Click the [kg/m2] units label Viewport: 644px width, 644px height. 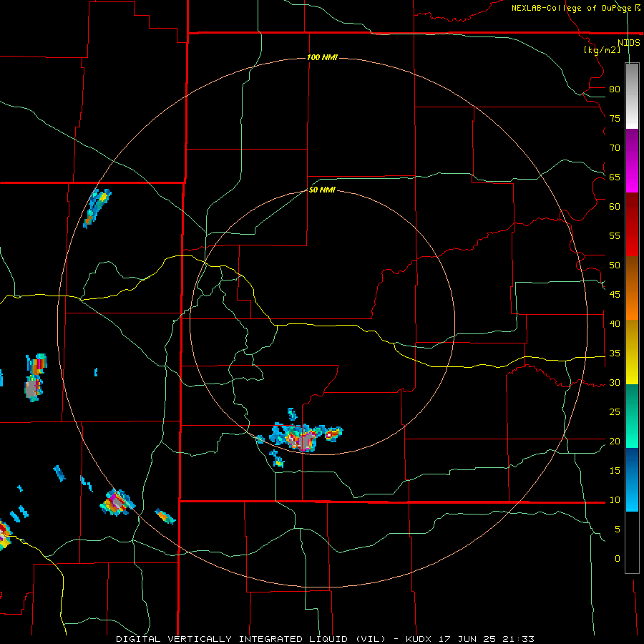point(602,50)
